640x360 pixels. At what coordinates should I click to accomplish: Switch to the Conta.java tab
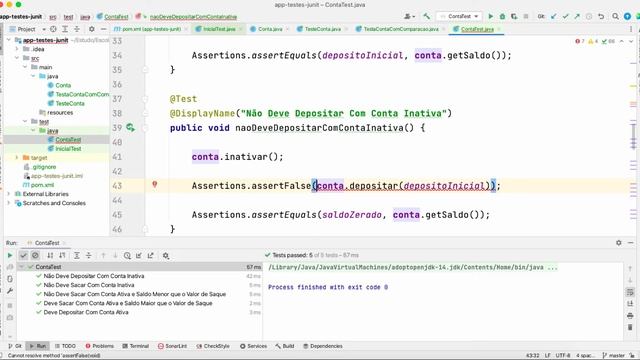[269, 29]
